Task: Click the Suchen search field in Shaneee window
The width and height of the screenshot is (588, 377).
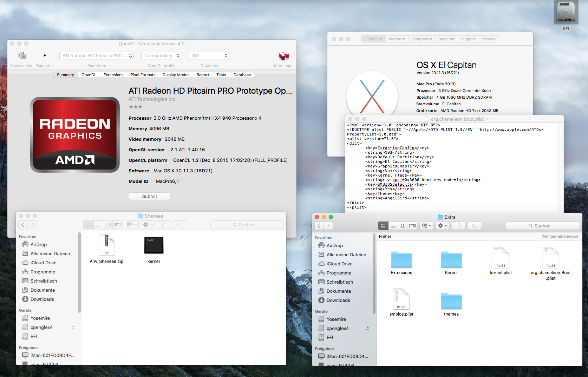Action: tap(247, 225)
